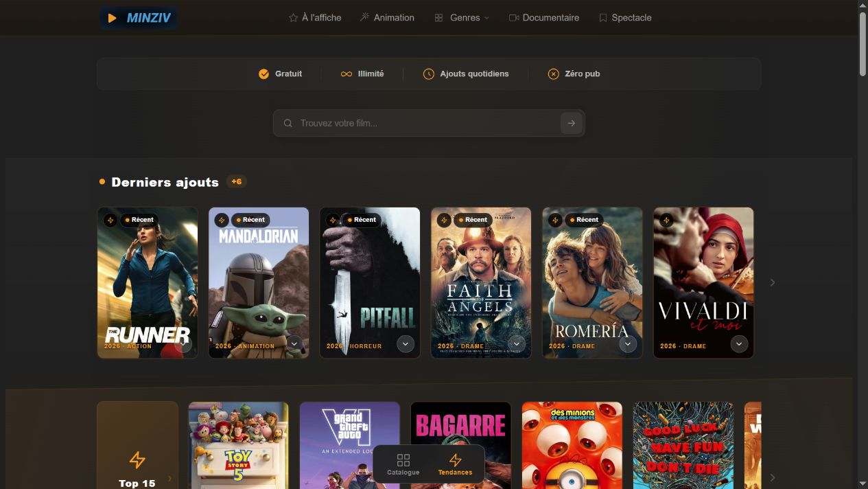
Task: Show next Derniers ajouts with right arrow
Action: [773, 283]
